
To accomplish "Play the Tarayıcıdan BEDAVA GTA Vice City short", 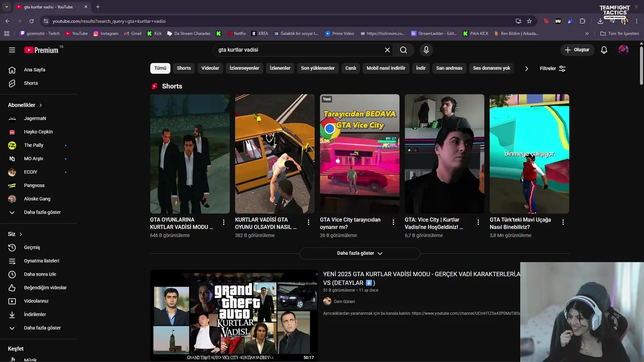I will pos(360,154).
